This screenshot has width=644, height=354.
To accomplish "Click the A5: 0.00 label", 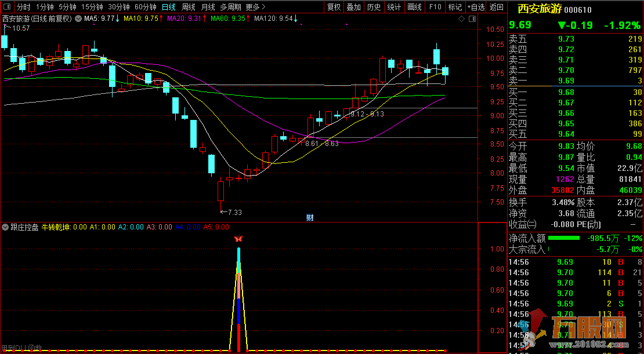I will (216, 227).
